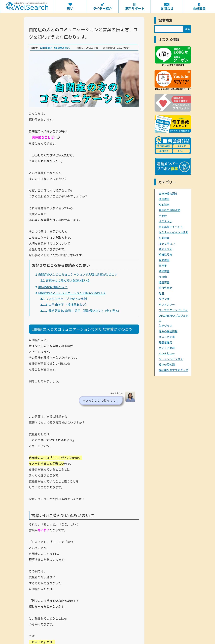This screenshot has height=644, width=215.
Task: Open category インタビュー
Action: click(x=167, y=353)
